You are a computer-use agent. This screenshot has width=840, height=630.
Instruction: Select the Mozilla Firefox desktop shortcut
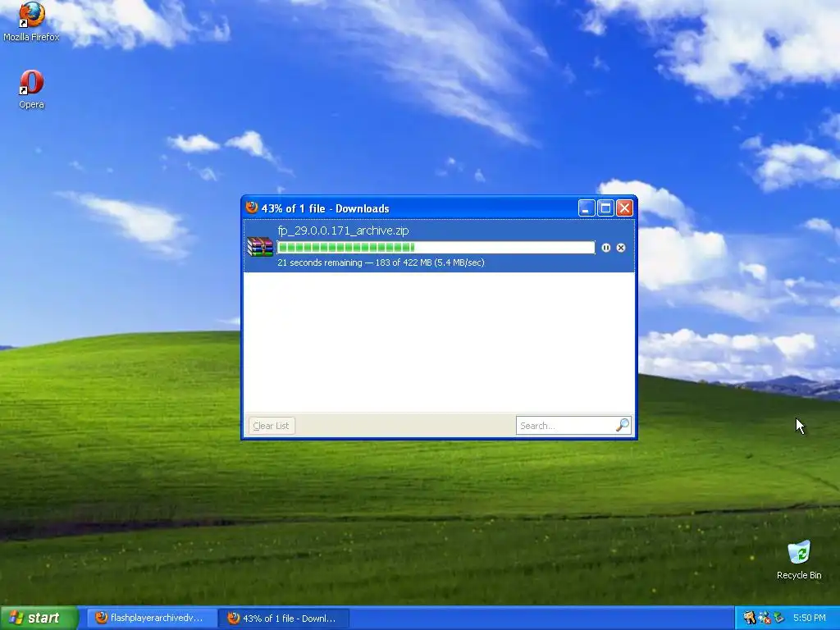(x=31, y=22)
